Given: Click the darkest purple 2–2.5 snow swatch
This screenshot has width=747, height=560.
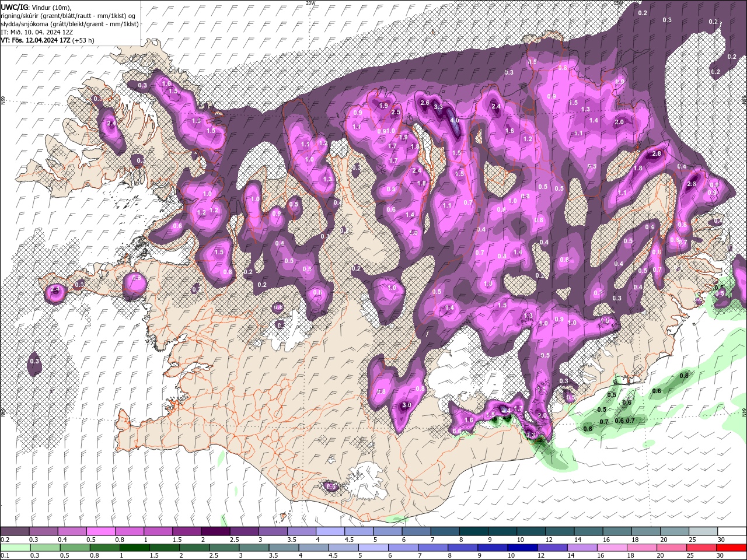Looking at the screenshot, I should tap(215, 531).
